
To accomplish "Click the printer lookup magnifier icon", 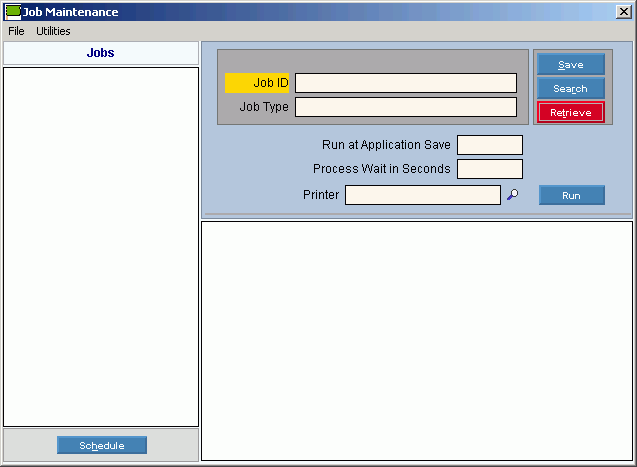I will tap(512, 195).
